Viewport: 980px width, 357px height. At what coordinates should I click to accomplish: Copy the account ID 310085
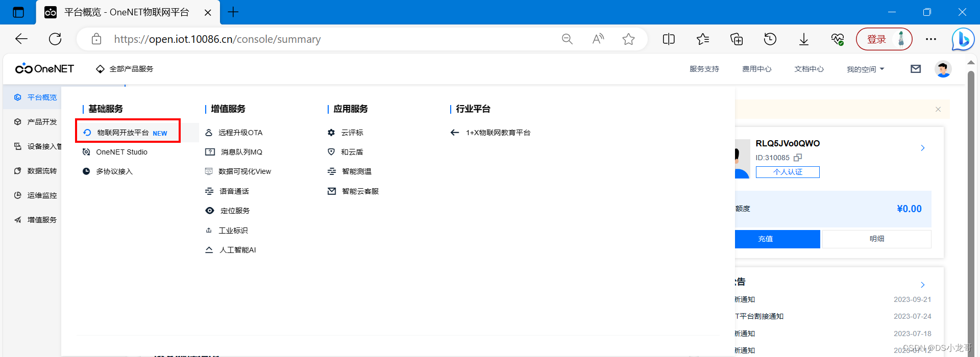[798, 158]
